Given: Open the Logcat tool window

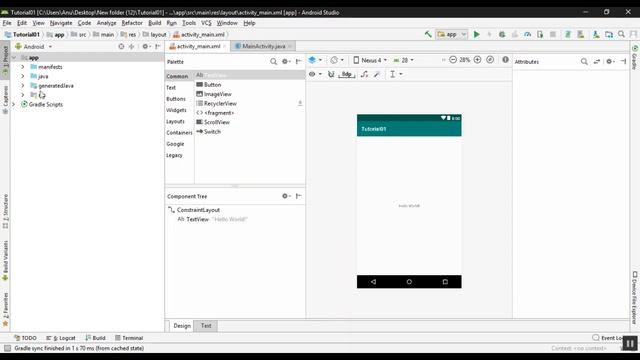Looking at the screenshot, I should coord(61,338).
